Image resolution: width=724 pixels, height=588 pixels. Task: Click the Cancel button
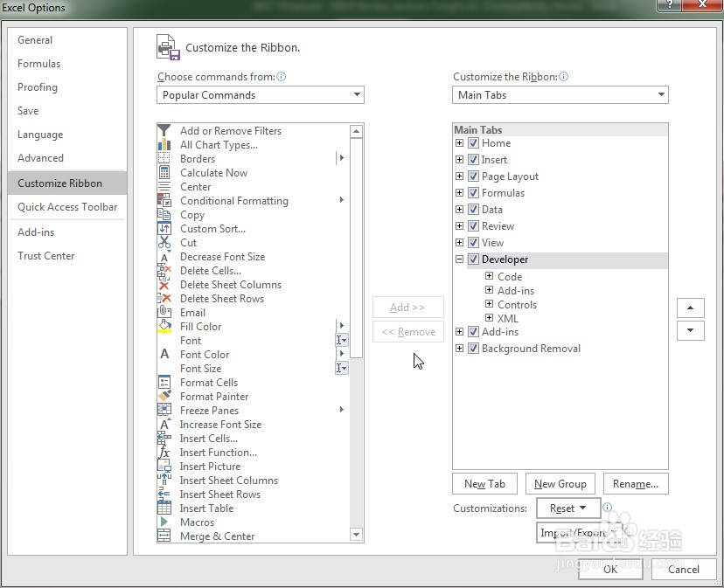[684, 569]
